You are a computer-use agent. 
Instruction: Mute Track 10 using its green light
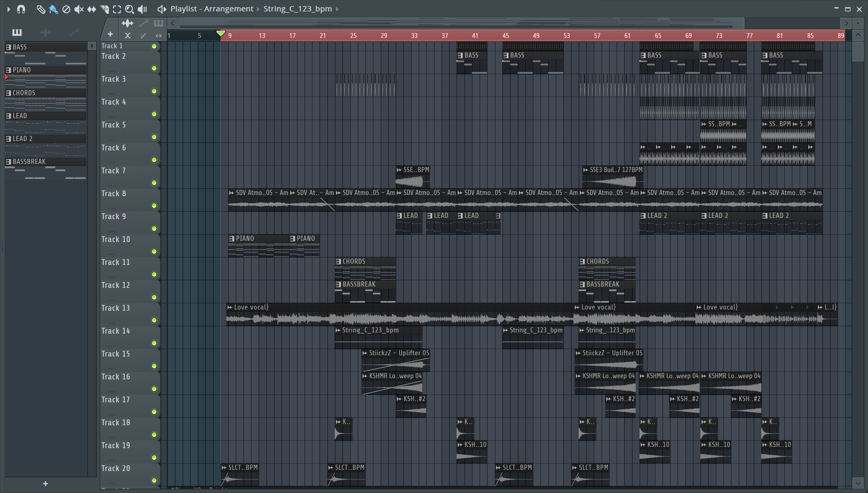[x=154, y=252]
